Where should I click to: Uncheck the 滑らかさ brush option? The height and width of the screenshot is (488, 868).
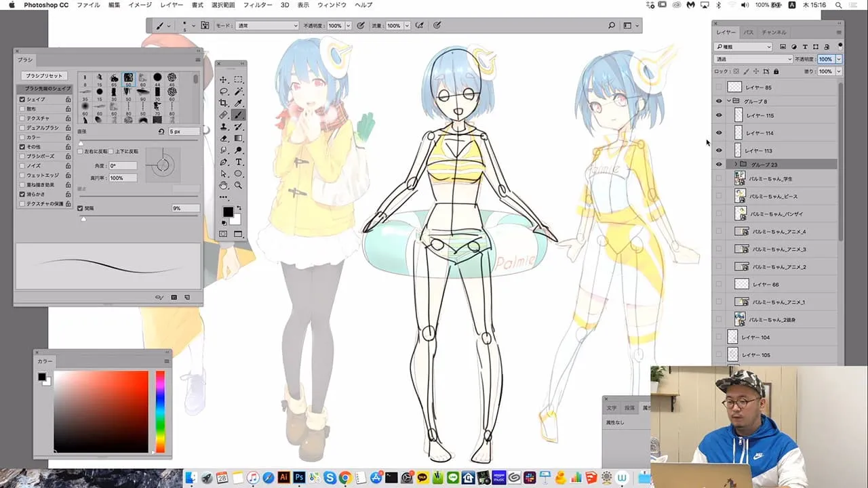click(x=22, y=194)
